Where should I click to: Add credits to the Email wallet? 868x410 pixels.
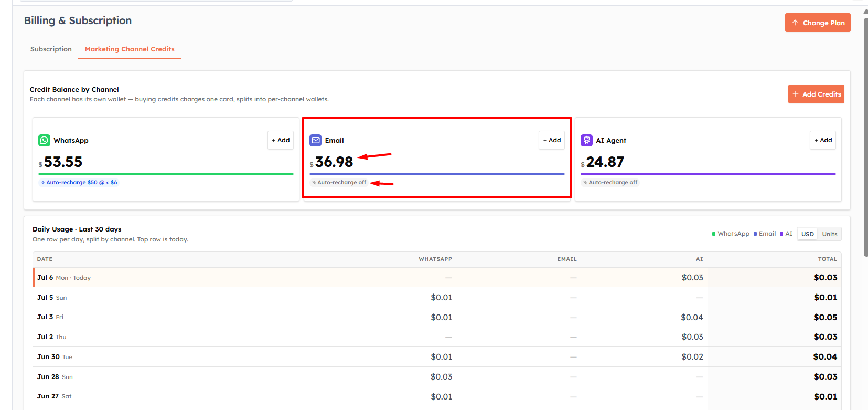(x=552, y=140)
